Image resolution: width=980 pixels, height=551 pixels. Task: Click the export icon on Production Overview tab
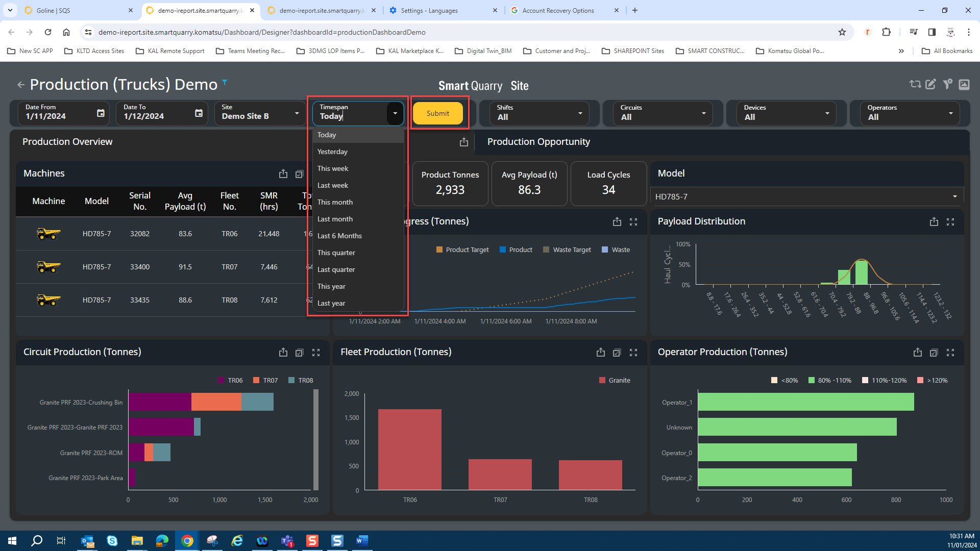click(463, 142)
